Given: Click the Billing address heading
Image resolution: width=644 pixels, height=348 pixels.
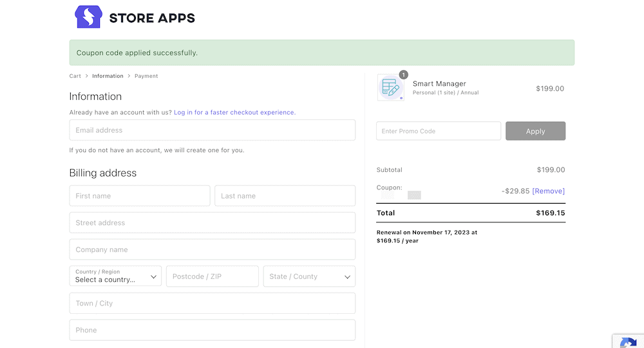Looking at the screenshot, I should click(x=102, y=173).
